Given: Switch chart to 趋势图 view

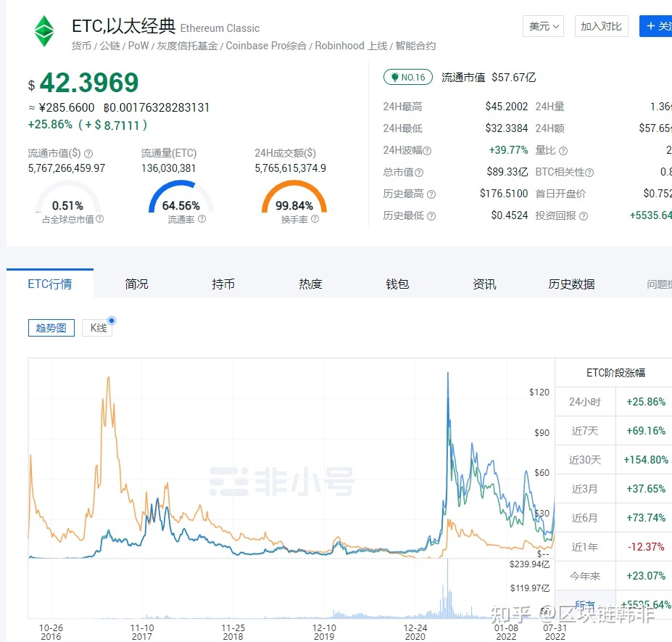Looking at the screenshot, I should (x=51, y=328).
